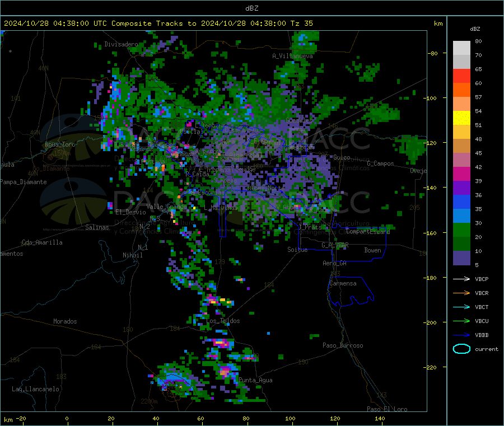Click the 'L_Malvinas' place label
The width and height of the screenshot is (504, 426).
pyautogui.click(x=221, y=208)
